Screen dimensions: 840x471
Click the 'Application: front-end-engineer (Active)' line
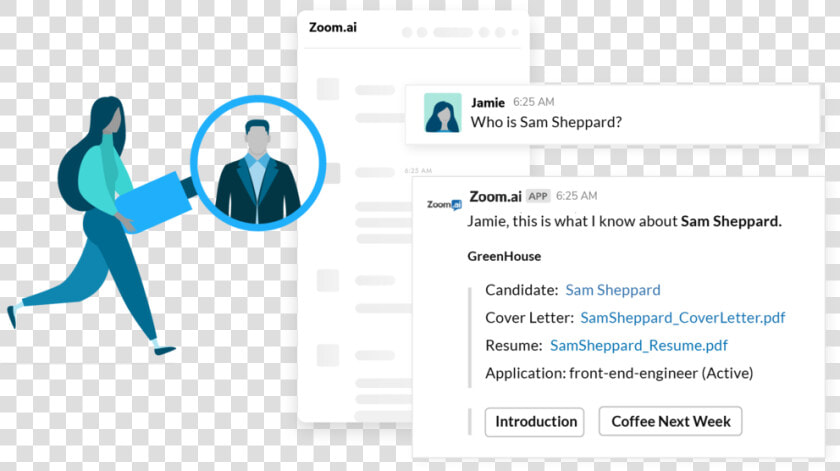pos(619,373)
